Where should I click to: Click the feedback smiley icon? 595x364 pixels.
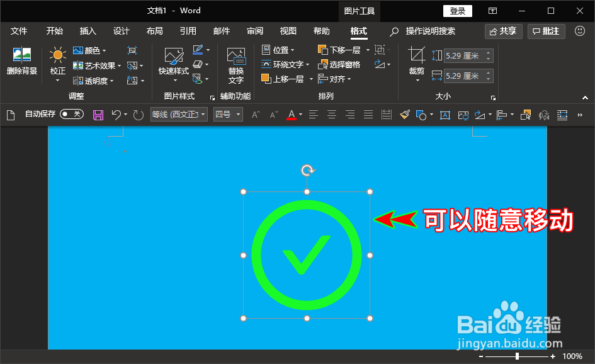(580, 31)
